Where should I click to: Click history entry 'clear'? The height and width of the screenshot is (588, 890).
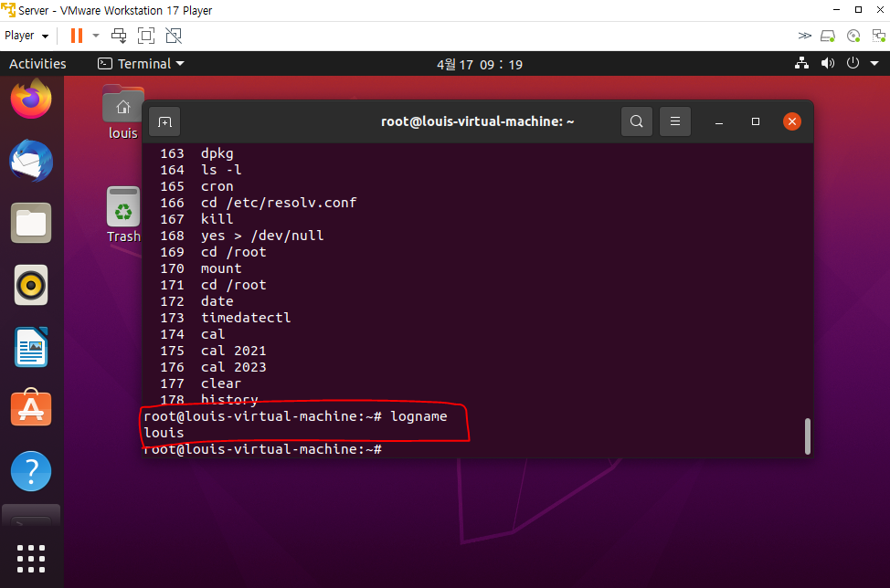point(221,383)
